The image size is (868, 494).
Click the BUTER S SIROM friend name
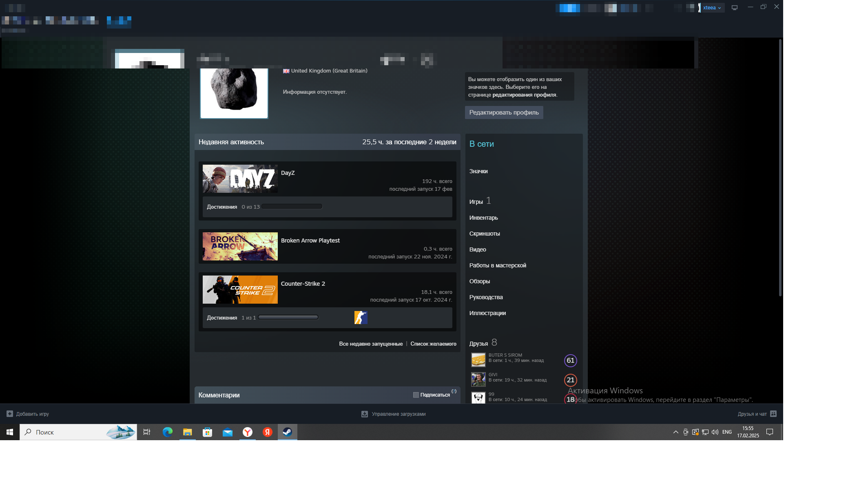tap(505, 355)
